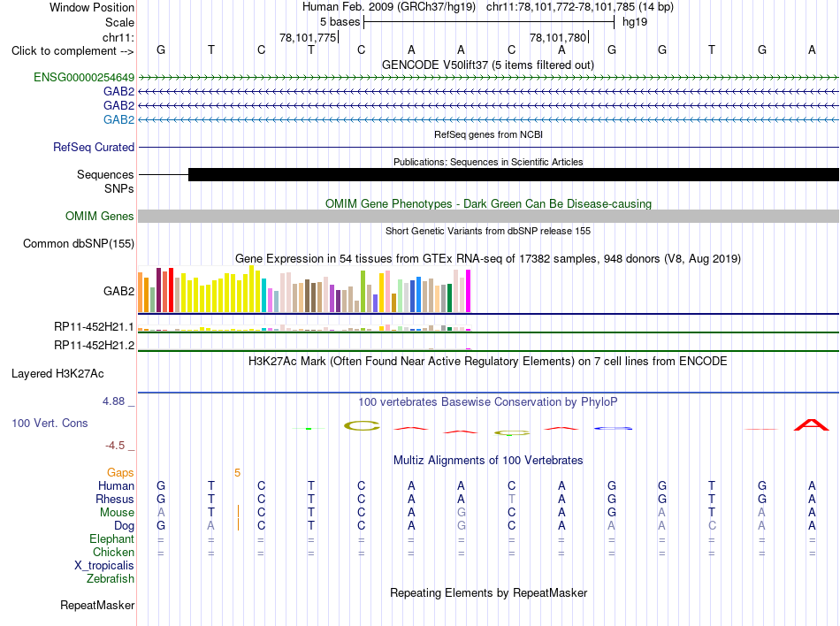Click the 'Human Feb. 2009 (GRCh37/hg19)' text
This screenshot has height=626, width=840.
(389, 7)
